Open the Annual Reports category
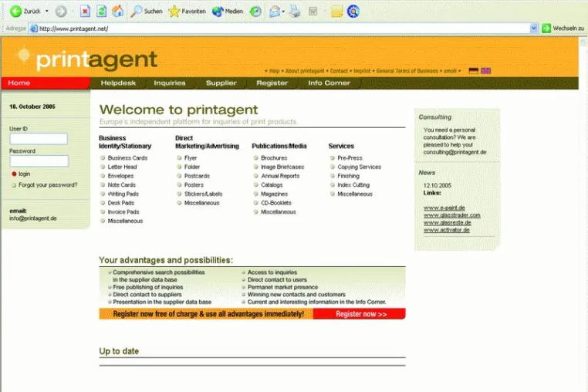This screenshot has width=588, height=392. [280, 176]
